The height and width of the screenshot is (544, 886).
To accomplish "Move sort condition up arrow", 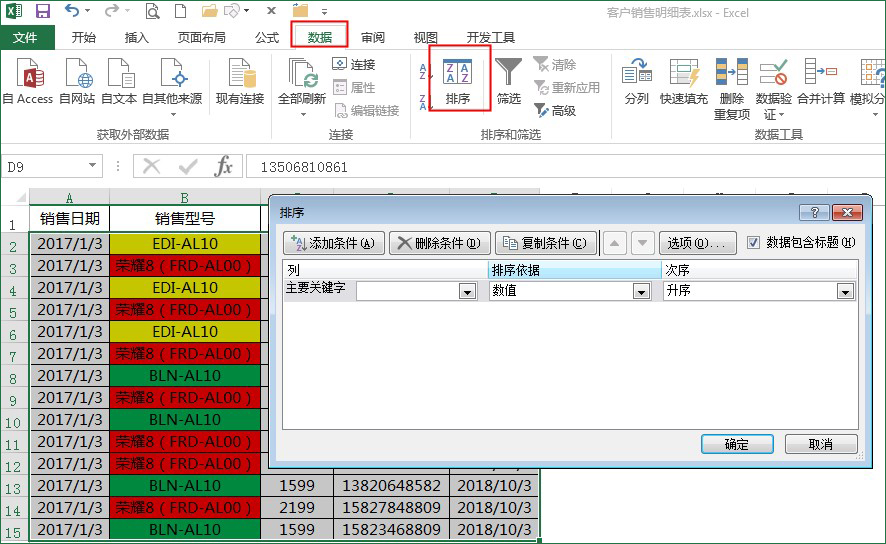I will point(614,243).
